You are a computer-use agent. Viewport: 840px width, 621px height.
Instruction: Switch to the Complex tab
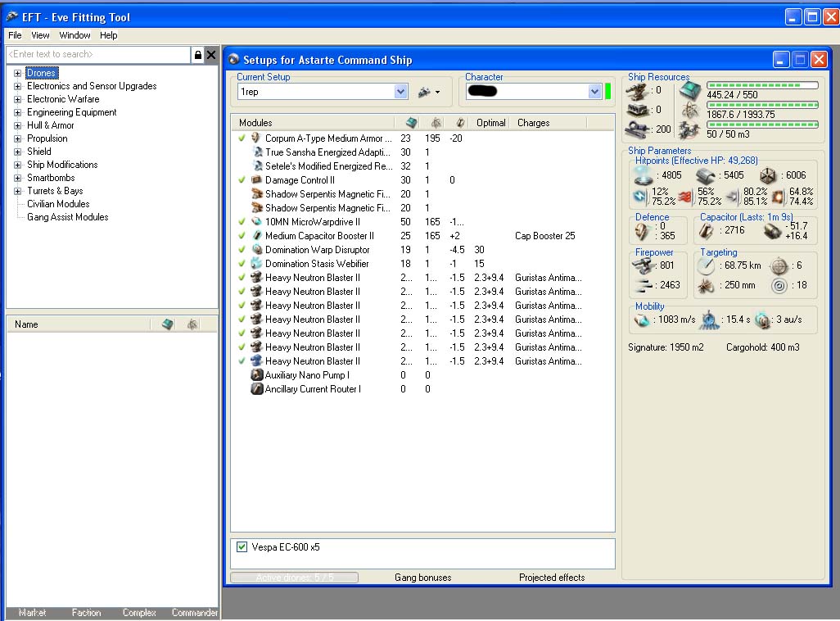pyautogui.click(x=138, y=613)
